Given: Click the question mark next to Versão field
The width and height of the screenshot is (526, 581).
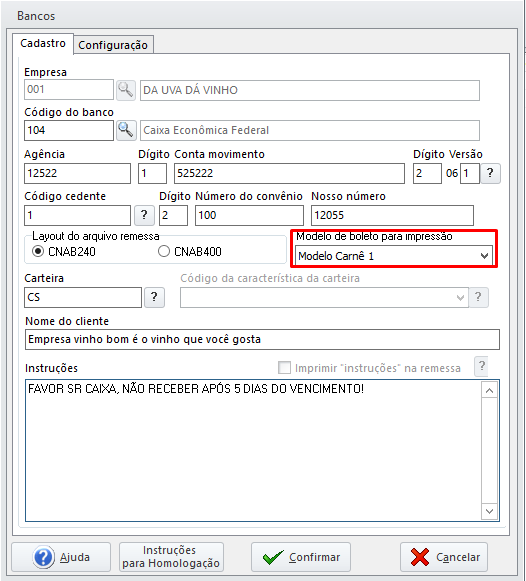Looking at the screenshot, I should tap(490, 173).
